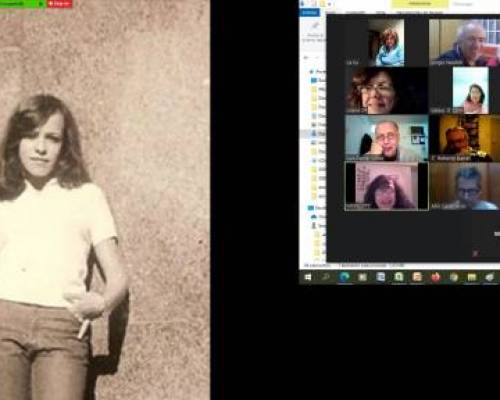Open the green Excel taskbar icon
This screenshot has width=500, height=400.
[x=399, y=277]
